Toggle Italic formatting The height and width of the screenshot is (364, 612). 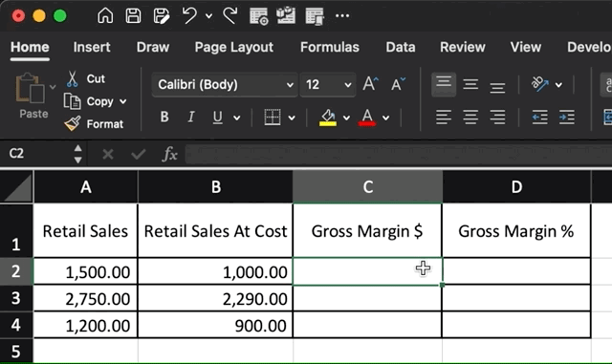tap(191, 118)
